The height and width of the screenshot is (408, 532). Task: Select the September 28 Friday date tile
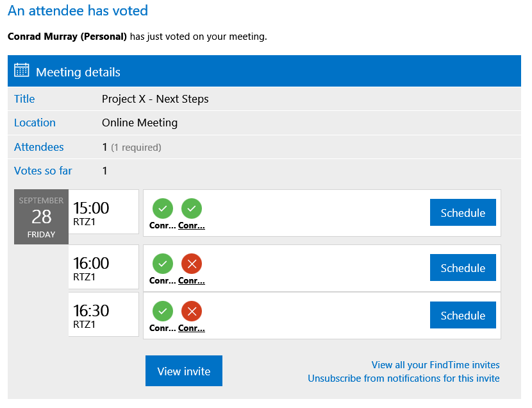click(41, 217)
